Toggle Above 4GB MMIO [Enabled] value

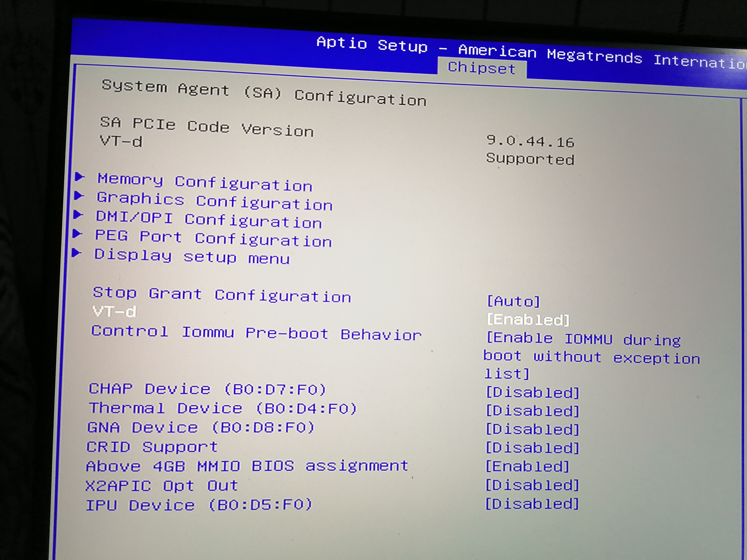pyautogui.click(x=528, y=467)
